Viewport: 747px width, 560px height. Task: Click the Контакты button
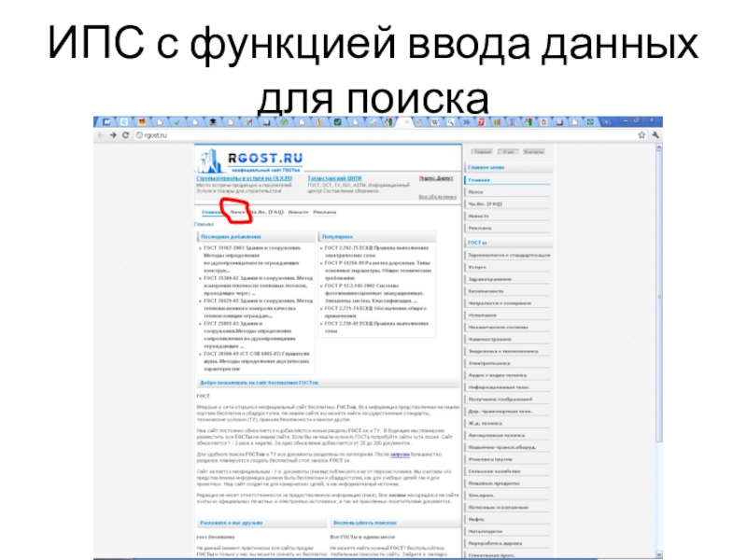(534, 152)
